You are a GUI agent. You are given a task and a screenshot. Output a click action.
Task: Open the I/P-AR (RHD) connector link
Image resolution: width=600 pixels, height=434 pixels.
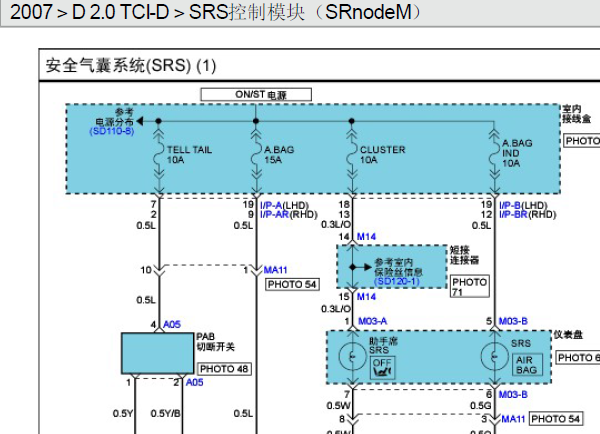[x=274, y=215]
